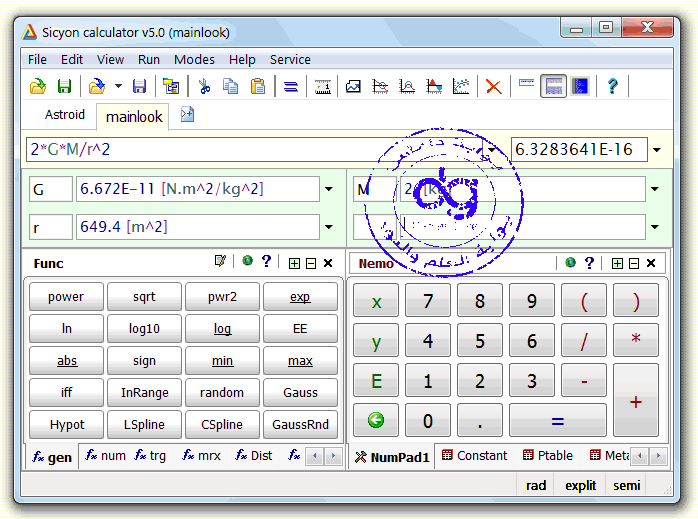Click the log10 function button
The image size is (698, 519).
pos(144,328)
